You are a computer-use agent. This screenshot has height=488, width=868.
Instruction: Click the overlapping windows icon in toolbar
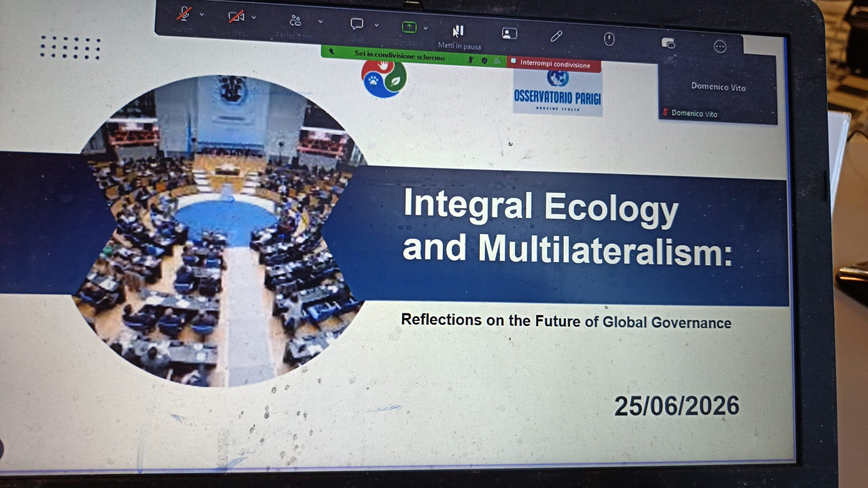(668, 43)
